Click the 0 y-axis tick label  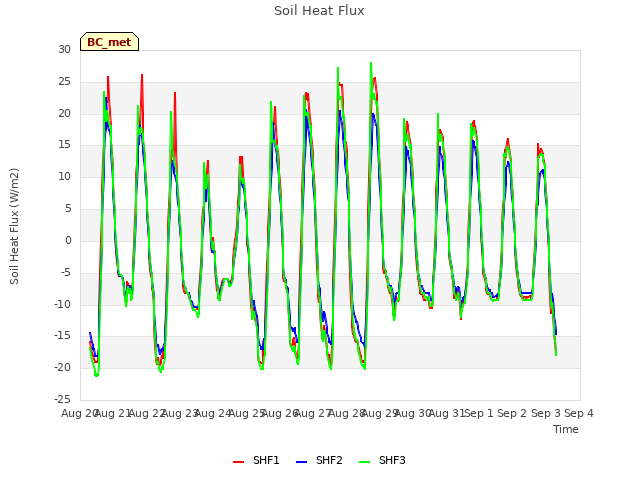point(68,240)
